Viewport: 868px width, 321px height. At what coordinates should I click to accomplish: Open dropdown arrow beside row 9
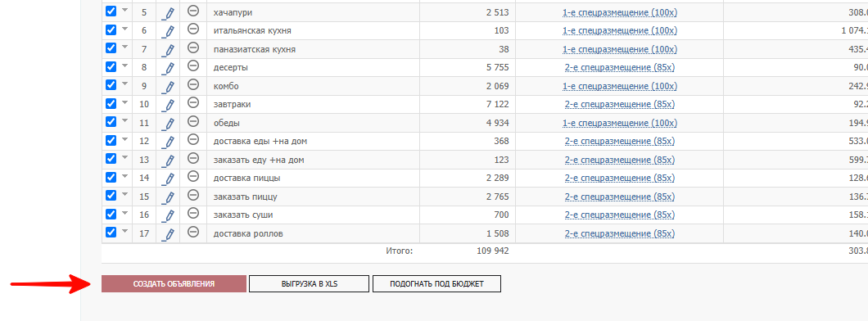pos(124,84)
